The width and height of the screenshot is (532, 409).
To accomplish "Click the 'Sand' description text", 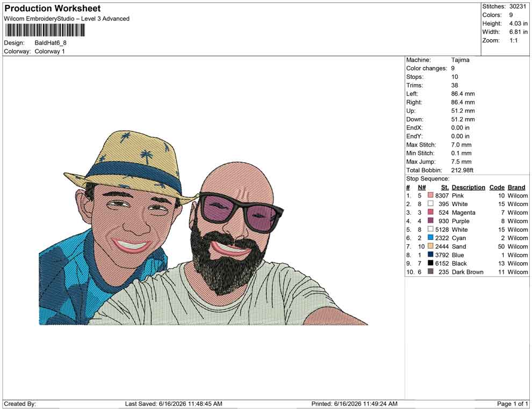I will 459,246.
